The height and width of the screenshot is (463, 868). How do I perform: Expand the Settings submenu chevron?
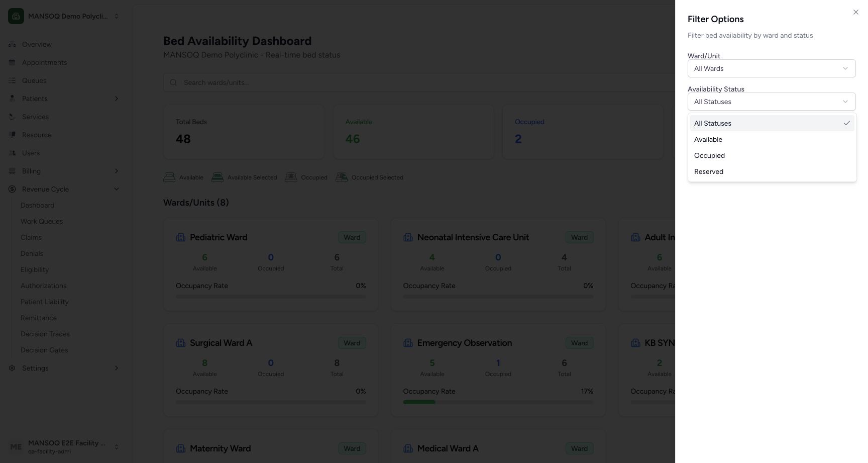[117, 368]
